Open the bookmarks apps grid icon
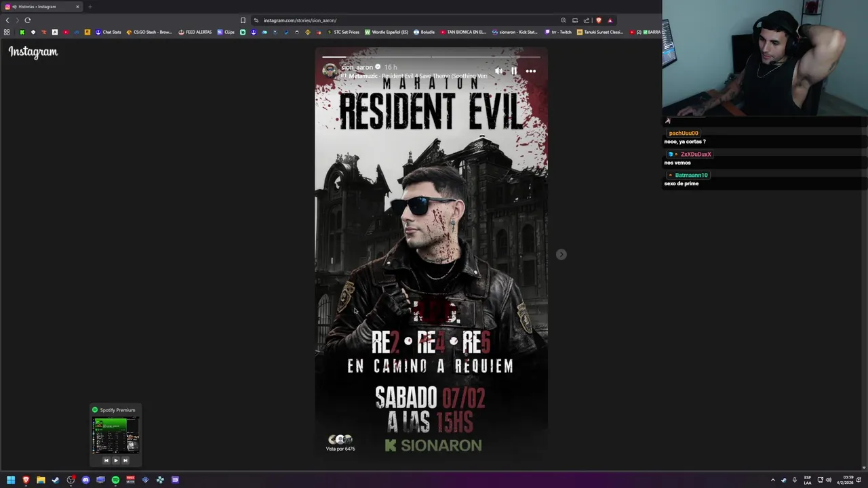 pos(7,32)
